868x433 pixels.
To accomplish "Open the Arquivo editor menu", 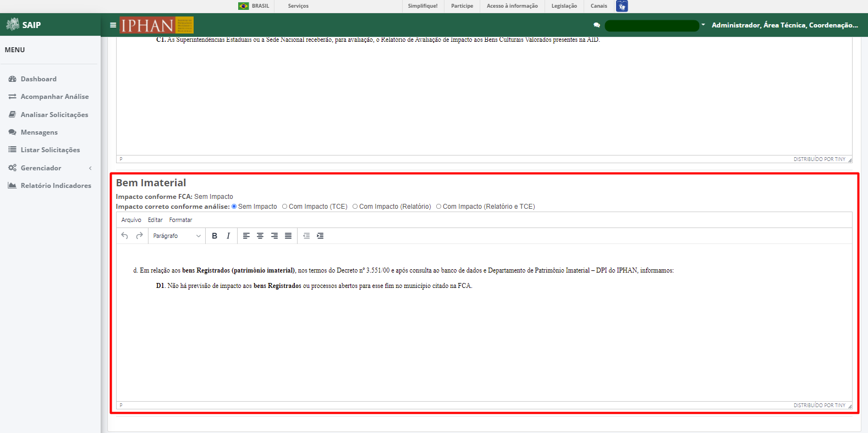I will [131, 220].
